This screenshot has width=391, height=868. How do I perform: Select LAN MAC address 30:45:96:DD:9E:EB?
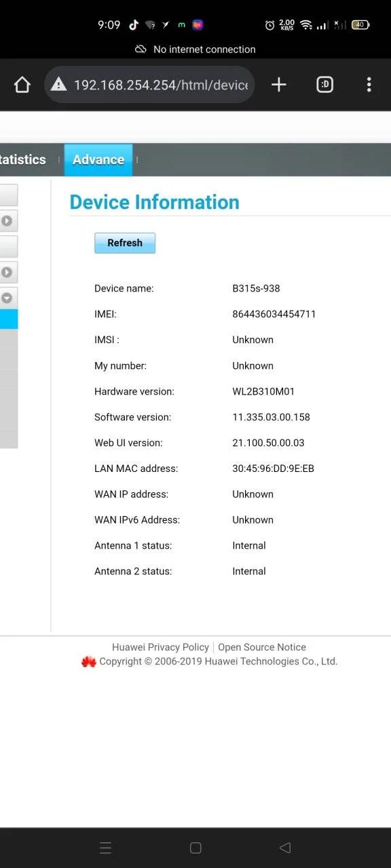(273, 469)
